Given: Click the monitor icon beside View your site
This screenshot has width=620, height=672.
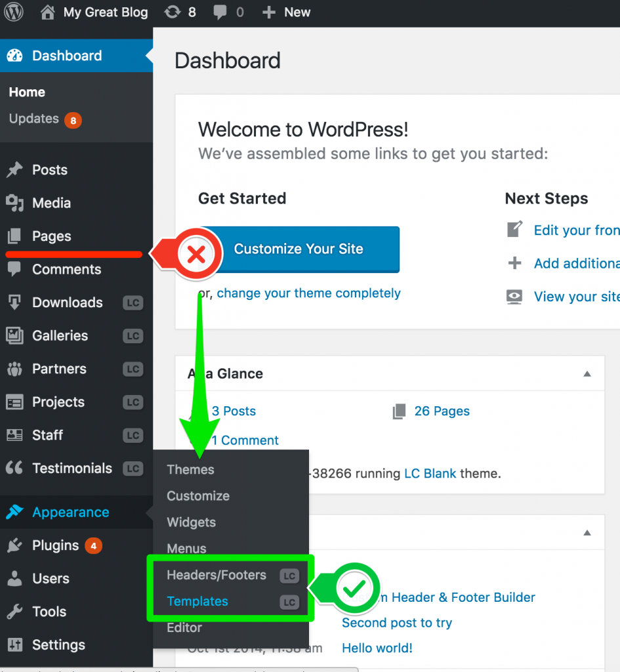Looking at the screenshot, I should [x=514, y=297].
